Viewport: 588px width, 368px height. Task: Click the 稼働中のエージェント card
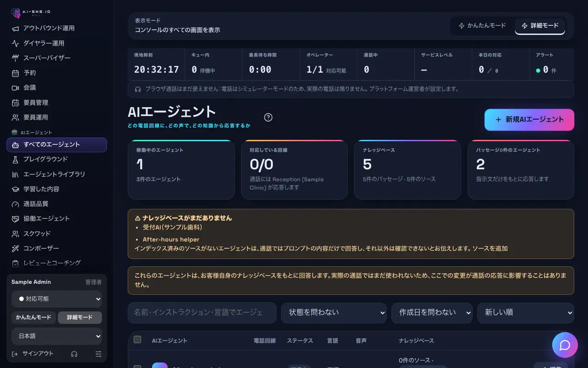point(181,170)
